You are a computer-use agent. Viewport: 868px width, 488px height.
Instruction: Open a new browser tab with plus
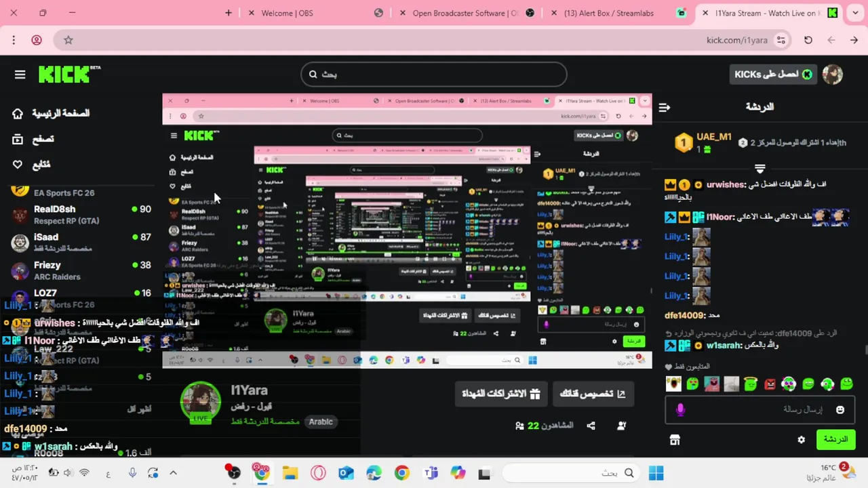pos(229,13)
